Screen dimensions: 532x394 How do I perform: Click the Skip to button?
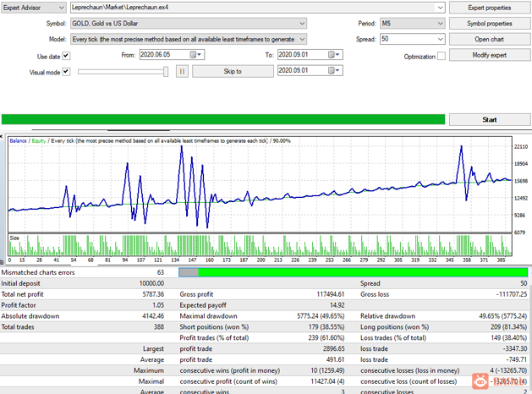click(x=233, y=71)
